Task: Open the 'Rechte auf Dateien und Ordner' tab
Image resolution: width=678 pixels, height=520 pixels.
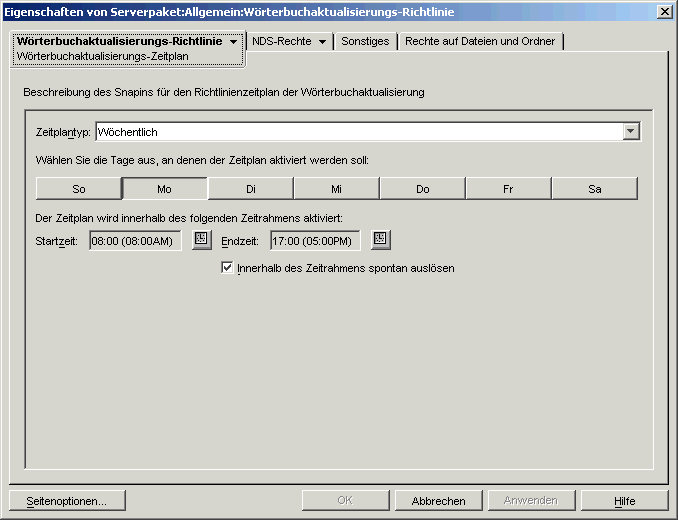Action: [480, 41]
